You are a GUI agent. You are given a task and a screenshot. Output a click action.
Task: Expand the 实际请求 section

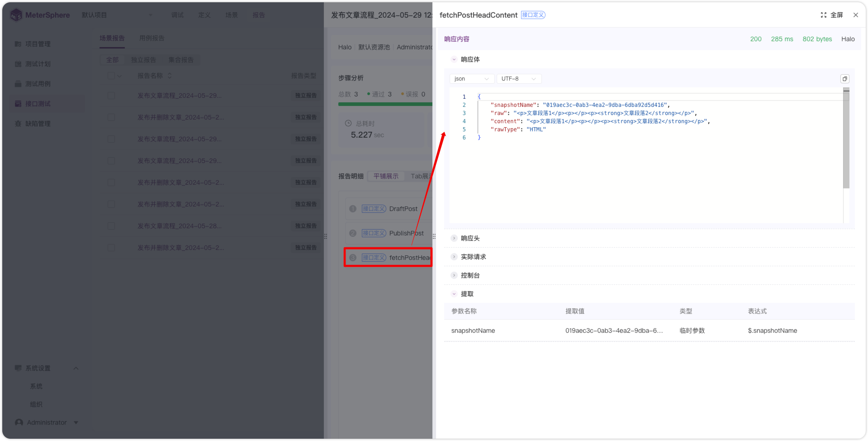pos(454,257)
